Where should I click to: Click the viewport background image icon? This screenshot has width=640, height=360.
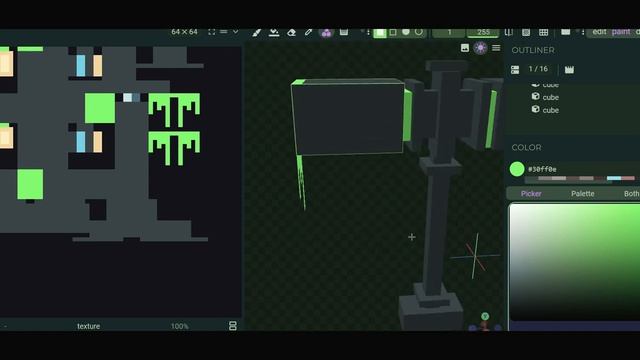(x=464, y=48)
